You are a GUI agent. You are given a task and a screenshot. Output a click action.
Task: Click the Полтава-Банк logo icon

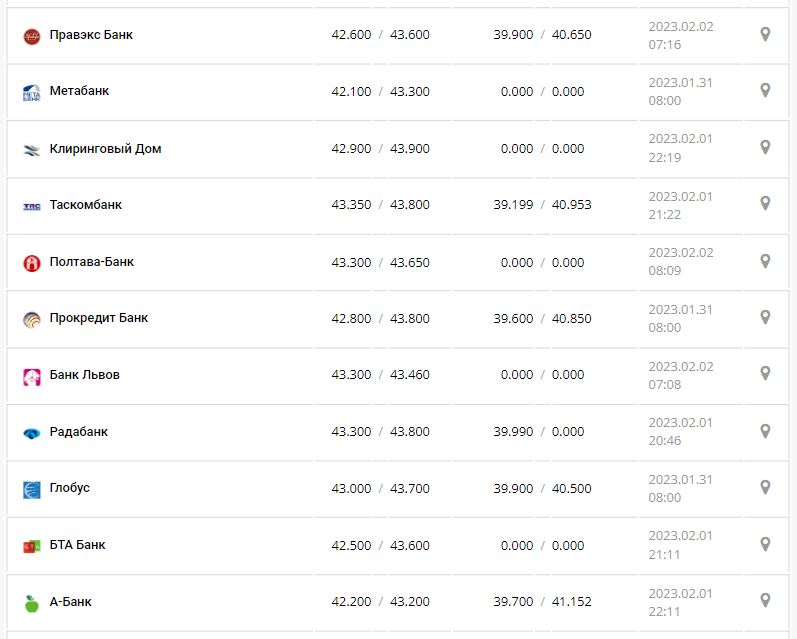coord(31,263)
